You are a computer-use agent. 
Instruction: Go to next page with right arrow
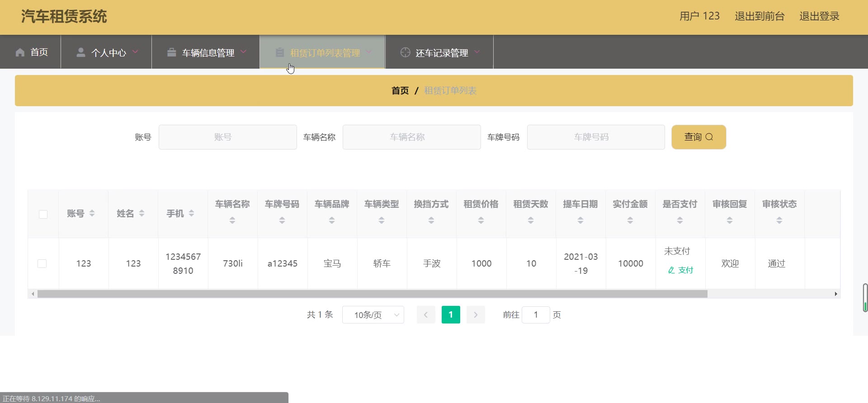476,315
